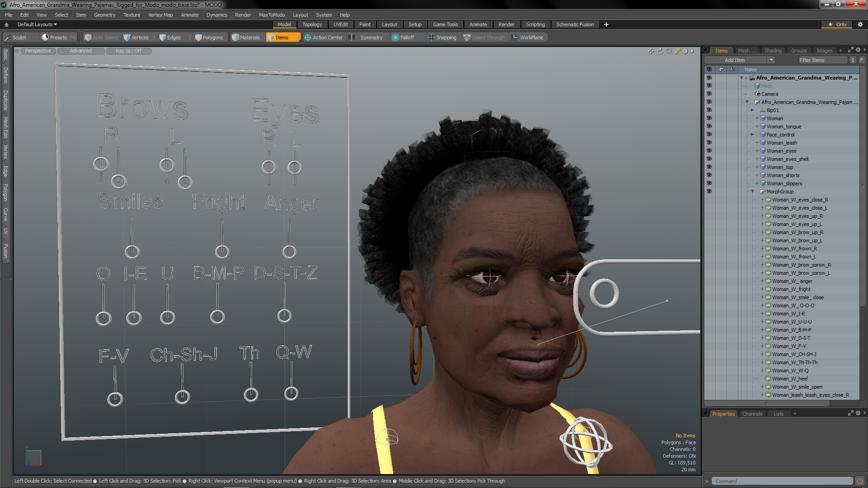The width and height of the screenshot is (868, 488).
Task: Hide the Camera item via eye icon
Action: click(x=709, y=94)
